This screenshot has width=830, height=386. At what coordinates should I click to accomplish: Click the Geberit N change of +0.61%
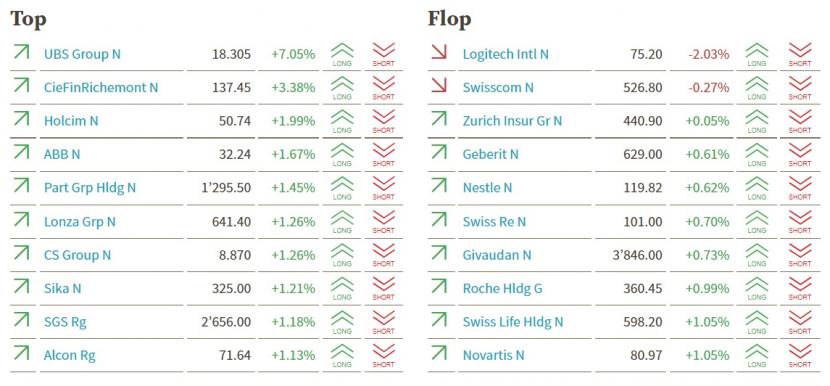pos(708,155)
